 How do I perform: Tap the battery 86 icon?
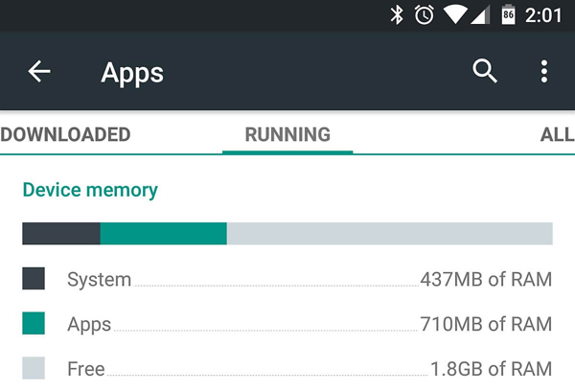pos(508,15)
